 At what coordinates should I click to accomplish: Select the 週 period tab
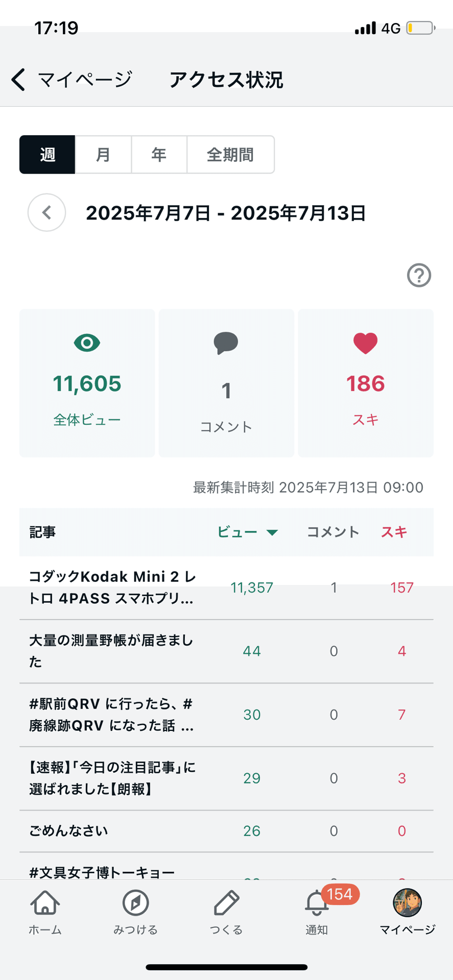[x=47, y=155]
